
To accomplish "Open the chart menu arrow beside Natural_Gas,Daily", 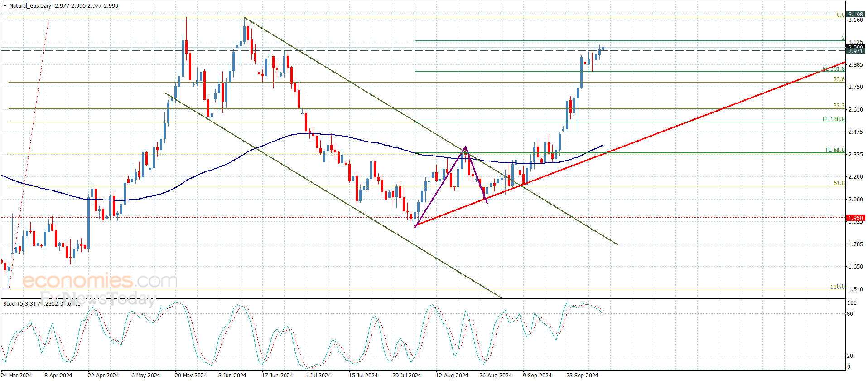I will [5, 6].
